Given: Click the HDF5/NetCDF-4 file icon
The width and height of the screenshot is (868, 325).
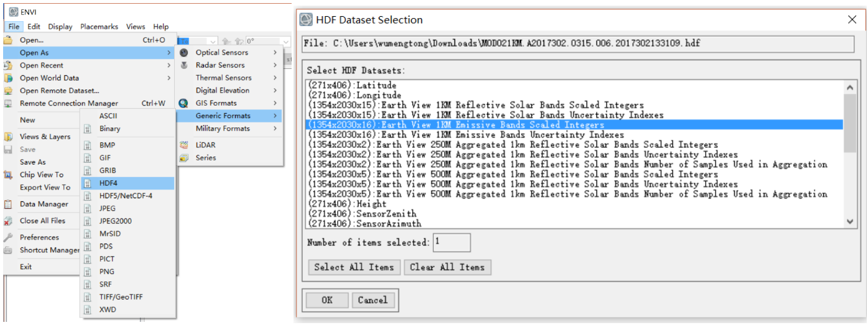Looking at the screenshot, I should click(x=88, y=196).
